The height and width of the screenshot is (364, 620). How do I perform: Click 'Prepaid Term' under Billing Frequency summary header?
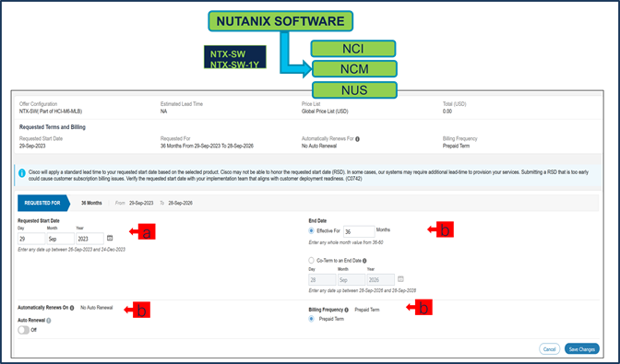point(456,147)
